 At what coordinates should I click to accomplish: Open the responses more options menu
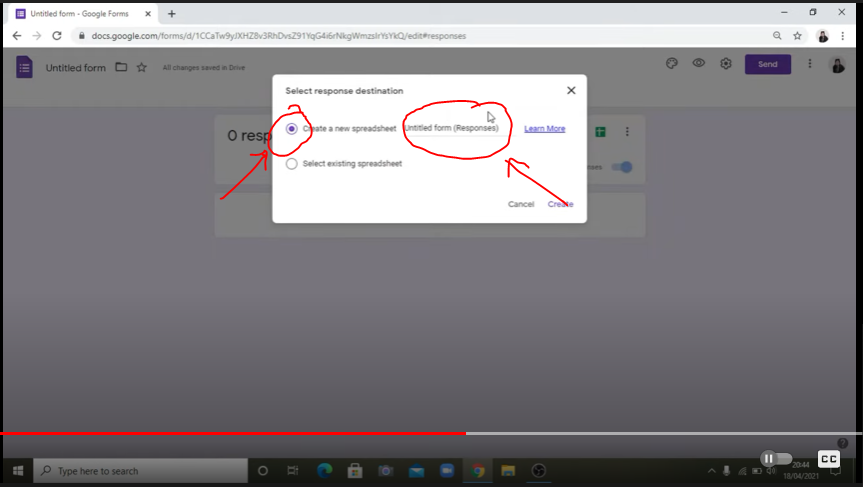click(x=627, y=132)
